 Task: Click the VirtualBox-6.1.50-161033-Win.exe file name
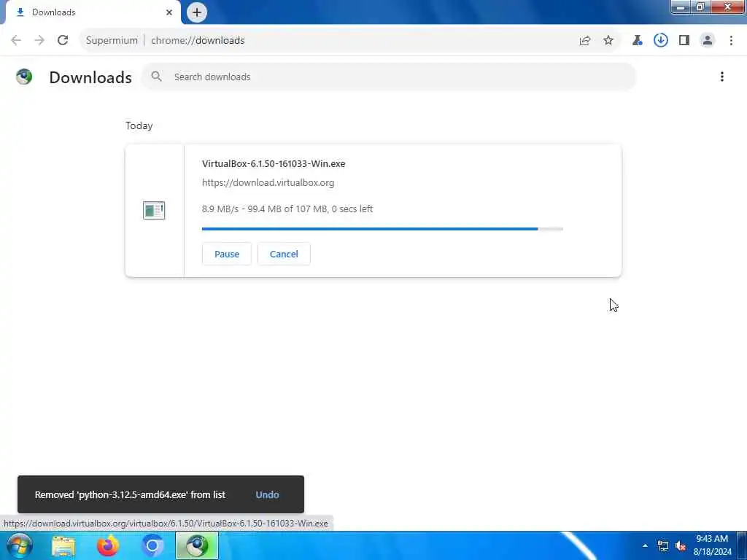tap(274, 164)
